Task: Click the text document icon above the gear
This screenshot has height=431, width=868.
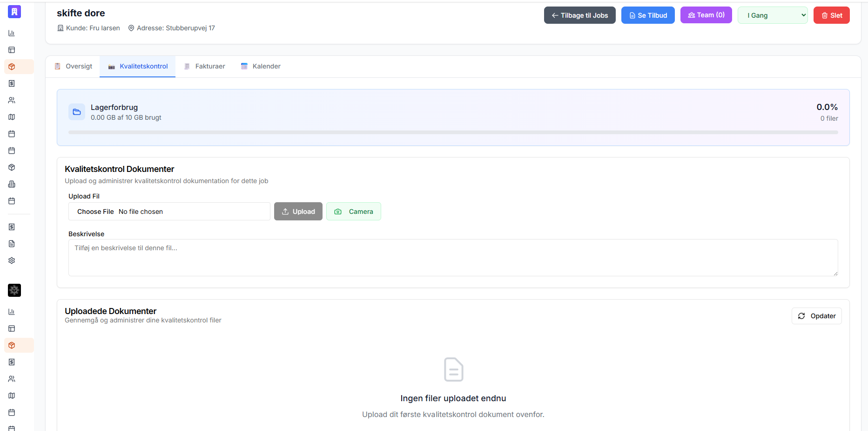Action: point(12,244)
